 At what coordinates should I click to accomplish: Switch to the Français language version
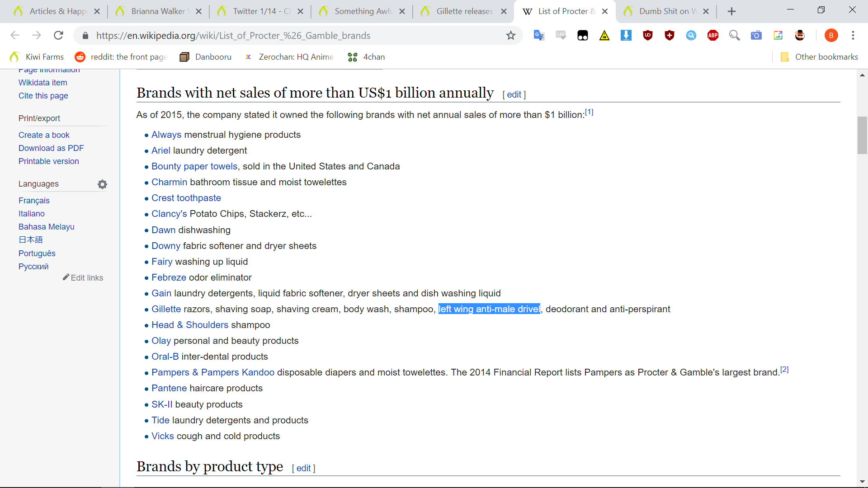click(x=34, y=201)
